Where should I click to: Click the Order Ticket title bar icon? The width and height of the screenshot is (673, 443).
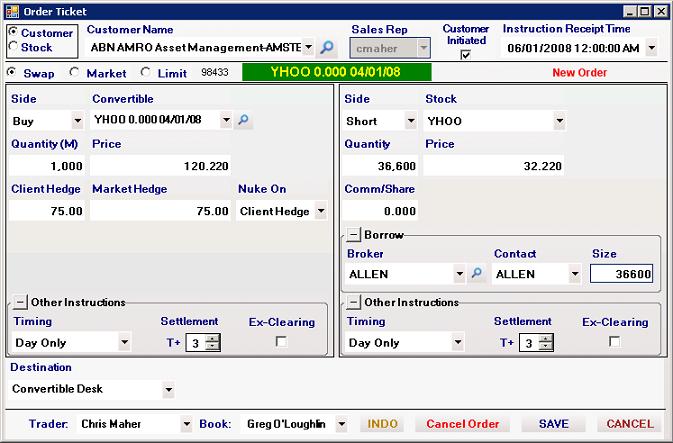[12, 11]
